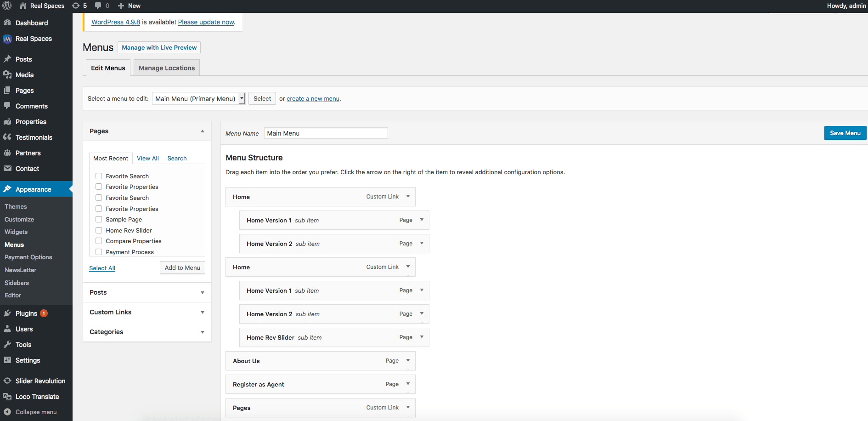
Task: Switch to the Manage Locations tab
Action: pyautogui.click(x=167, y=68)
